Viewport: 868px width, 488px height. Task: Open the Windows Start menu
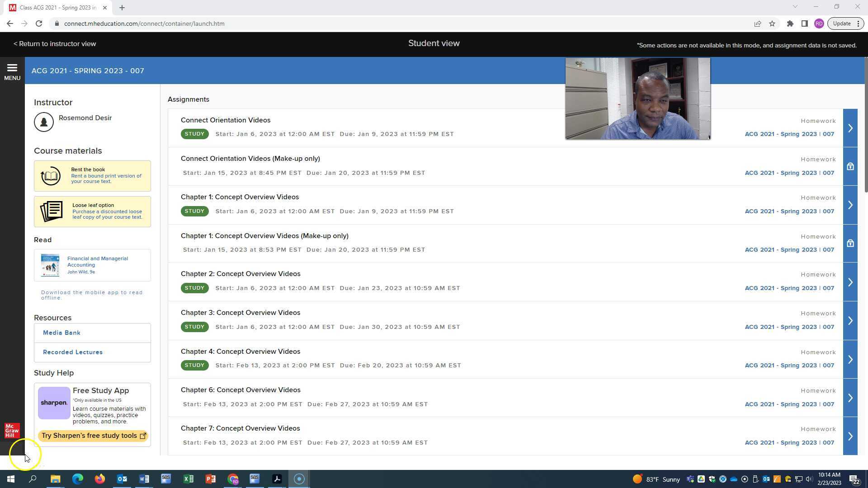(11, 479)
